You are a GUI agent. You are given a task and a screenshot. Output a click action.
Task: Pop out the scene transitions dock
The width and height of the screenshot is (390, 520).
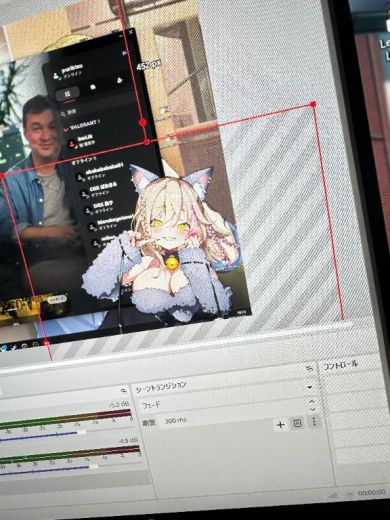(310, 369)
